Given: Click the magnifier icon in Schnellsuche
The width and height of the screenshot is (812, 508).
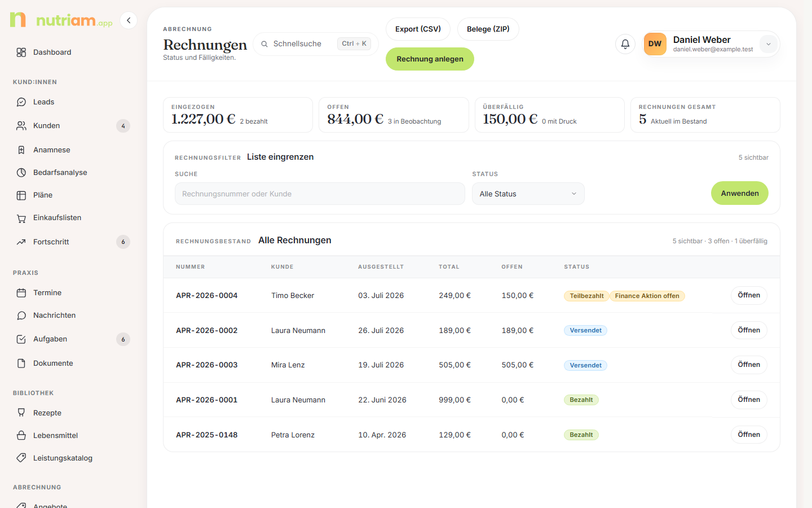Looking at the screenshot, I should point(264,44).
